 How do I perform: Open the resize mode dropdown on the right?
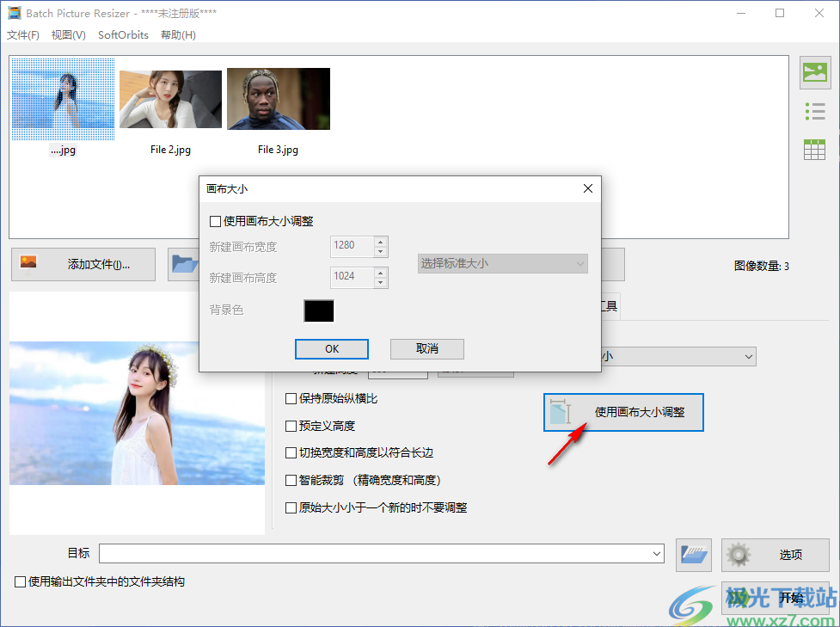(747, 356)
